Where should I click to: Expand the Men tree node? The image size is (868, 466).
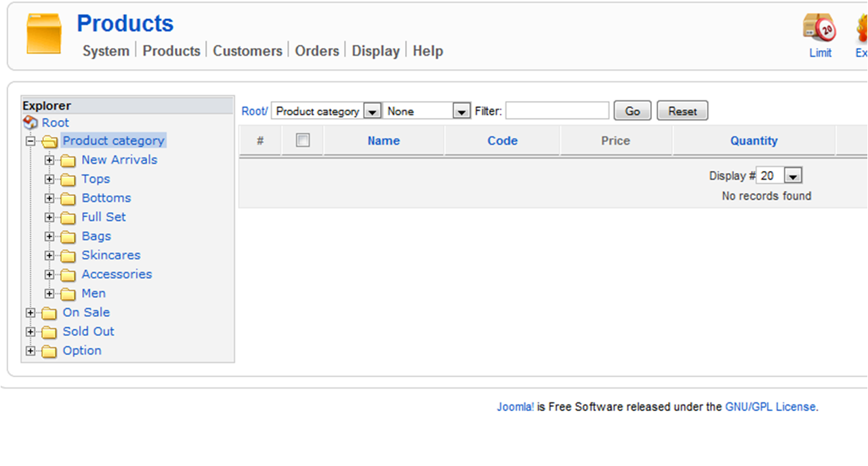49,294
